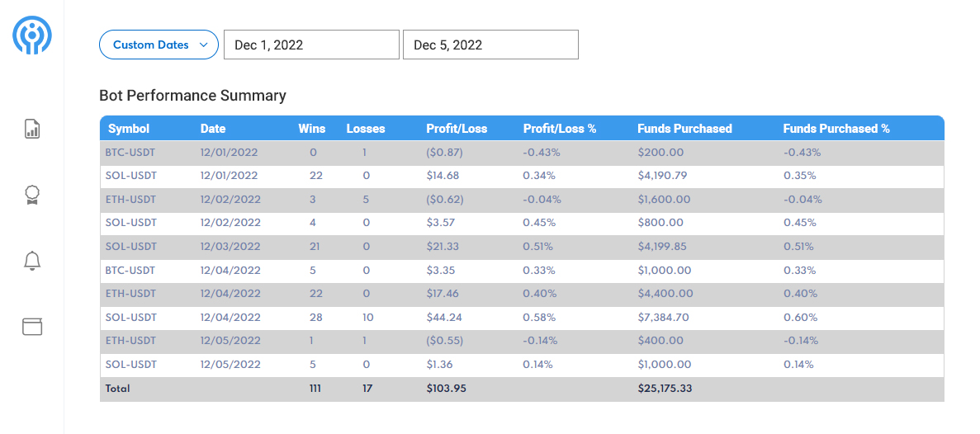The width and height of the screenshot is (980, 434).
Task: Click the $4,400.00 funds purchased value
Action: click(665, 294)
